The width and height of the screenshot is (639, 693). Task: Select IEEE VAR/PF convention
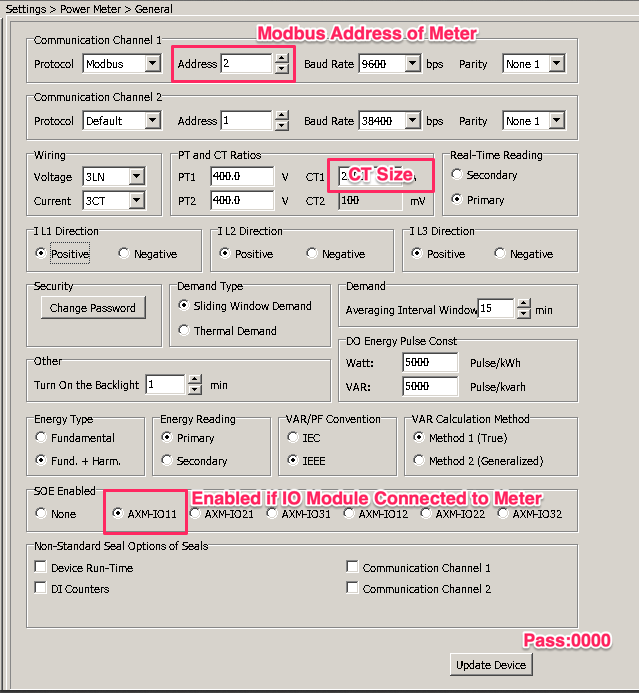click(307, 461)
